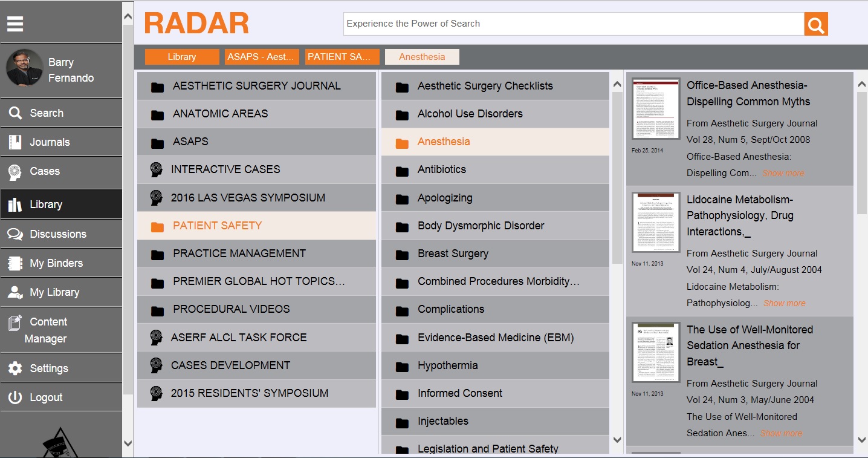
Task: Open Search via its sidebar magnifier icon
Action: point(15,113)
